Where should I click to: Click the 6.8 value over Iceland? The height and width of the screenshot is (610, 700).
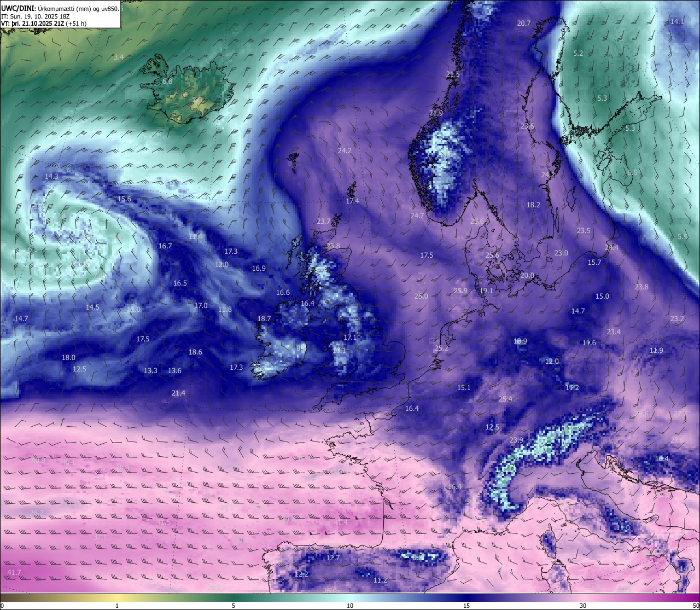(x=167, y=81)
